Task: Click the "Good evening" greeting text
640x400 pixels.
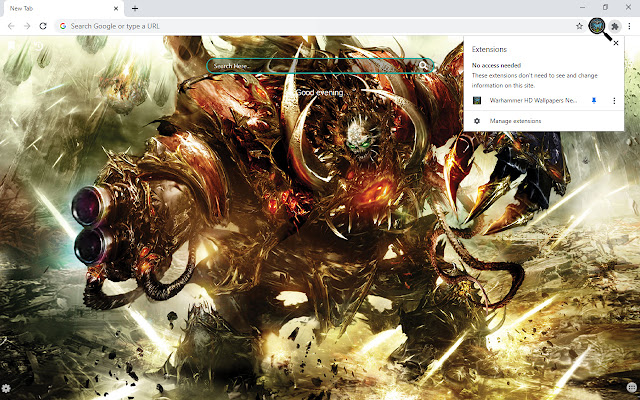Action: click(320, 93)
